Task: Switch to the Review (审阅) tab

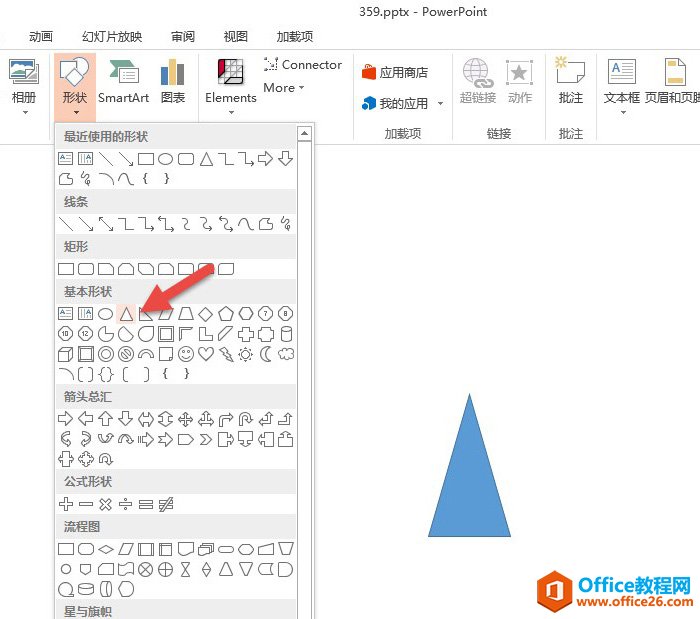Action: tap(183, 36)
